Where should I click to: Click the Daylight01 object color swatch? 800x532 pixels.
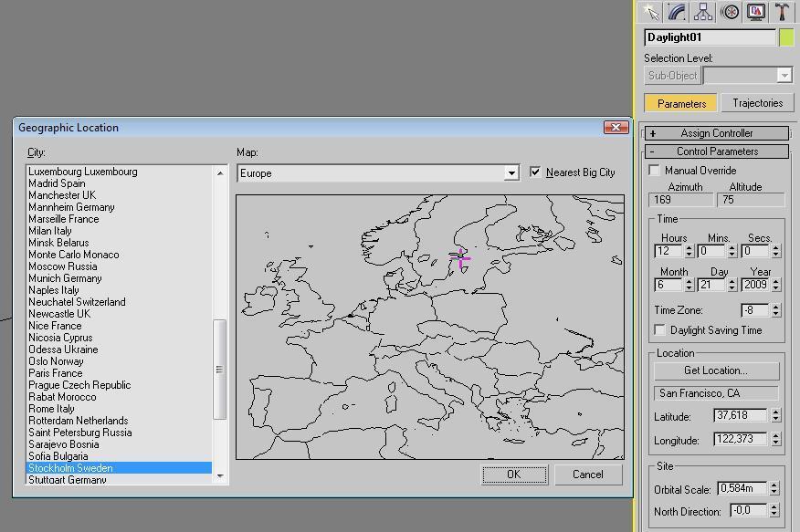click(786, 37)
